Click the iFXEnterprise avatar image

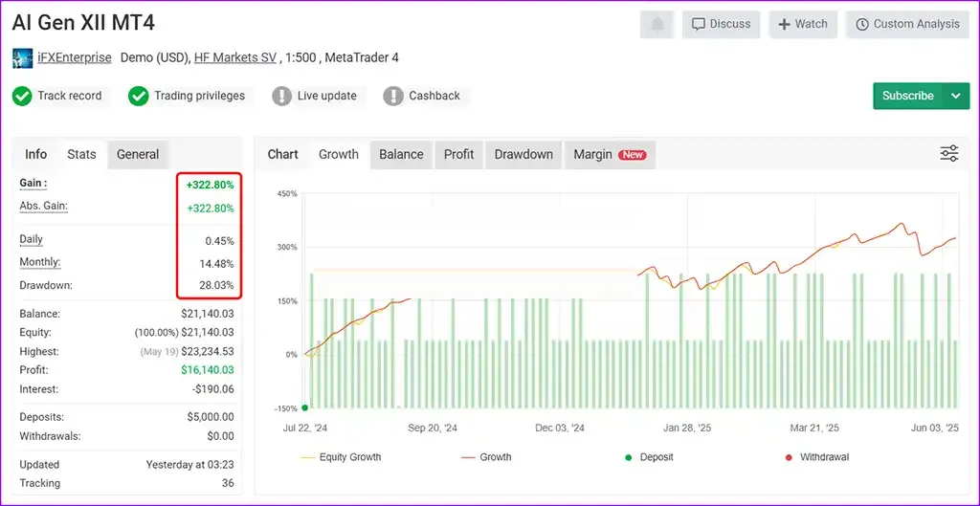[x=23, y=58]
